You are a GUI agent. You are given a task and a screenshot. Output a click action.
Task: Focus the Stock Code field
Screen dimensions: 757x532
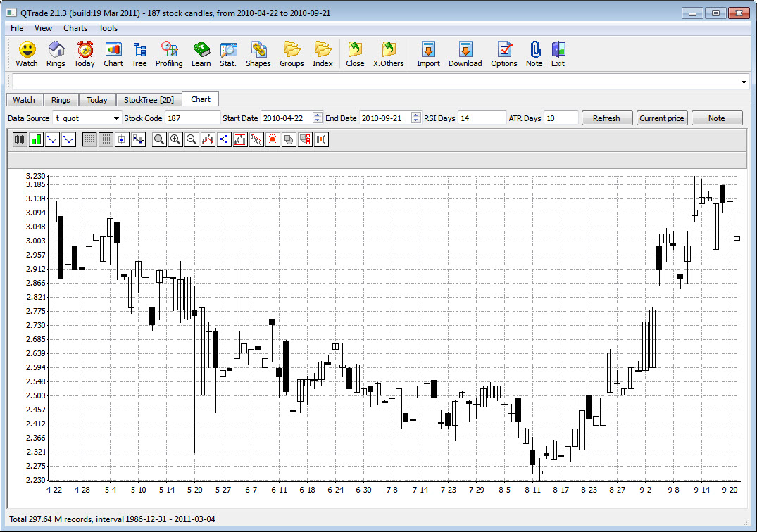tap(193, 118)
